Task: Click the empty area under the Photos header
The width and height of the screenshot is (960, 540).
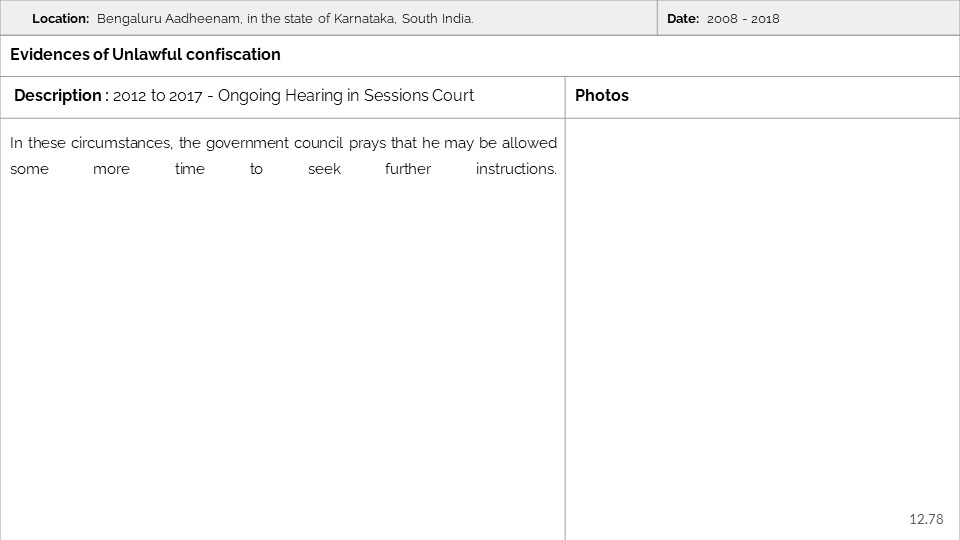Action: (762, 320)
